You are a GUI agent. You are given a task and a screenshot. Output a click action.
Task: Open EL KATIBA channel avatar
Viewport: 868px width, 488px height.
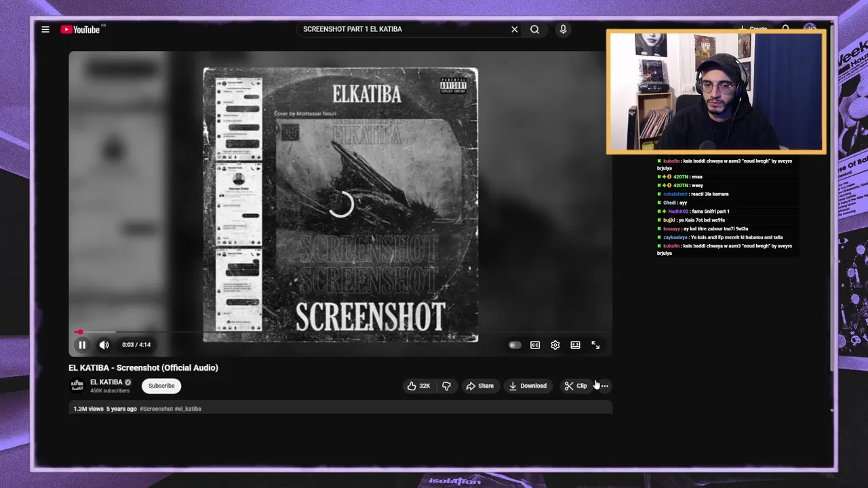(77, 386)
